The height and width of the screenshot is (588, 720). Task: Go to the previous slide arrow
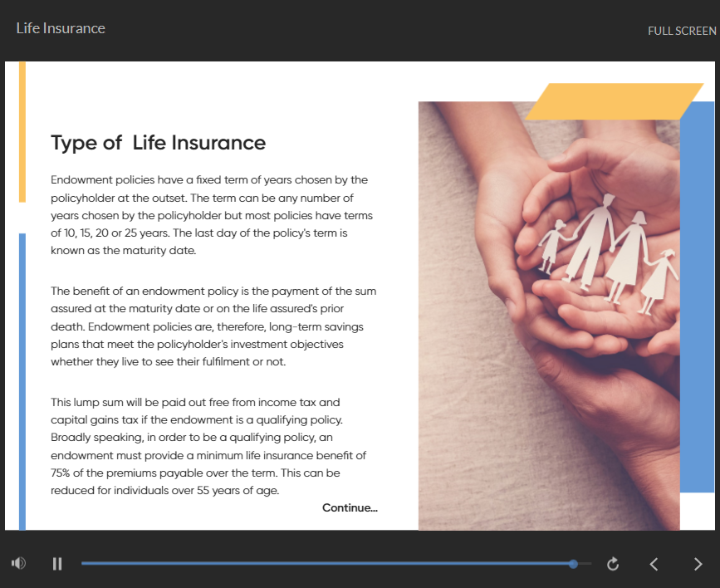click(654, 564)
